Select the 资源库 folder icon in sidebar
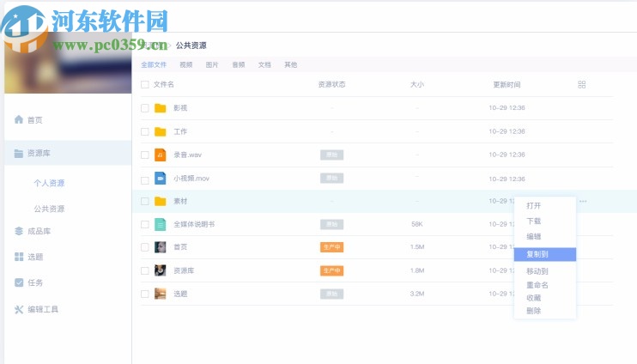Image resolution: width=637 pixels, height=364 pixels. pyautogui.click(x=19, y=153)
